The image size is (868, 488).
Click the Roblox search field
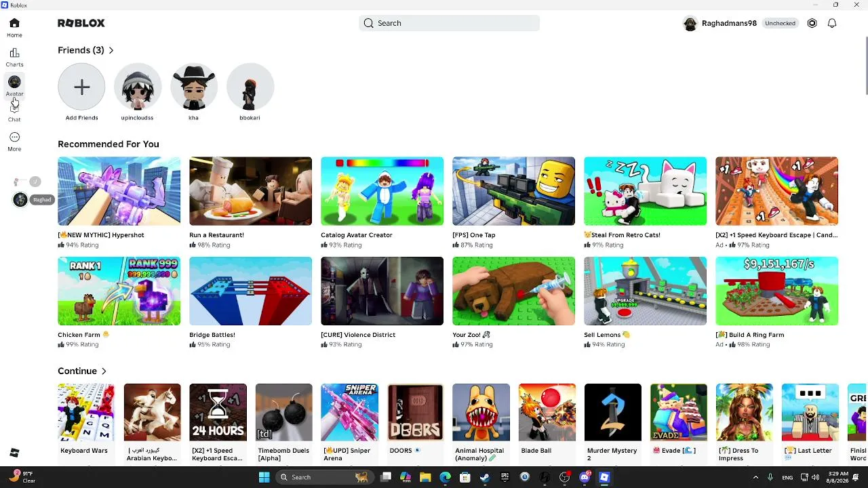coord(449,23)
